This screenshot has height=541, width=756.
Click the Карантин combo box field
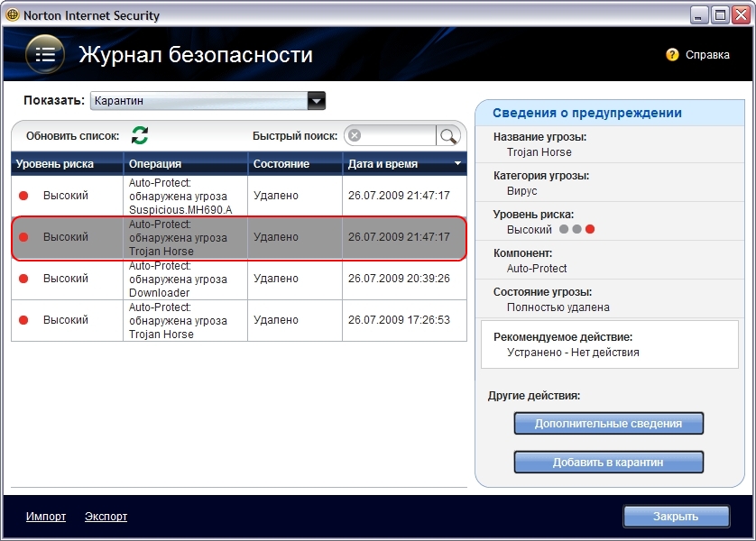pyautogui.click(x=207, y=101)
